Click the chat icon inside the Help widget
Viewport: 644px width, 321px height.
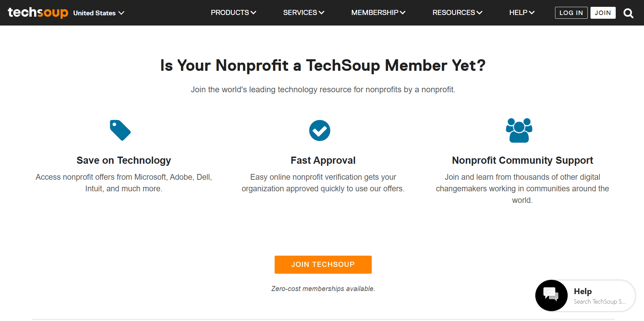point(551,295)
